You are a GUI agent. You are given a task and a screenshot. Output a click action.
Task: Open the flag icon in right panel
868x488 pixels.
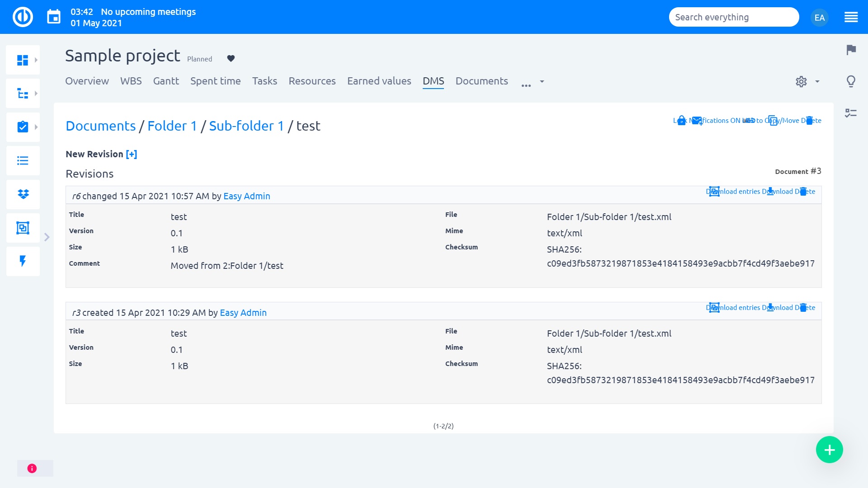(851, 50)
